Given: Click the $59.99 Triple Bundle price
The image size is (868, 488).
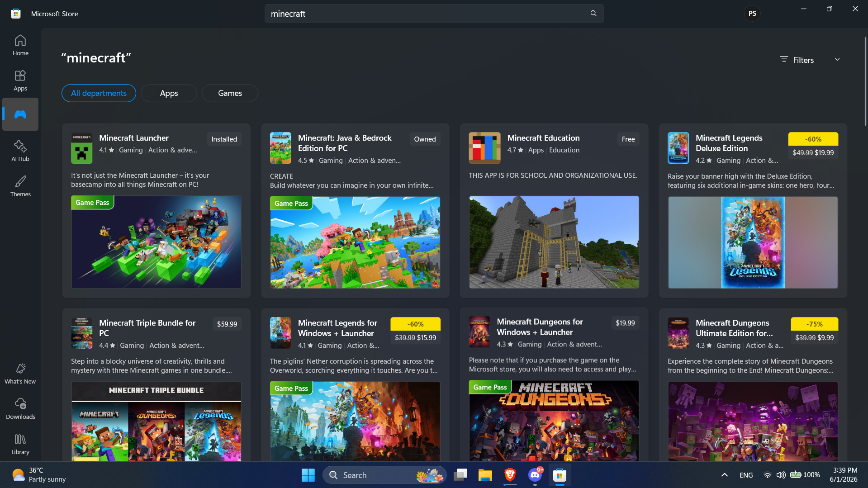Looking at the screenshot, I should click(227, 324).
